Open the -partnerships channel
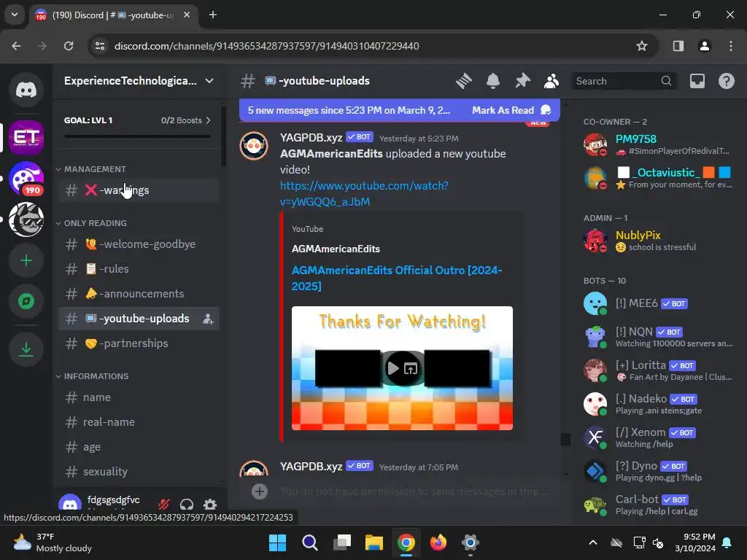This screenshot has height=560, width=747. pos(139,343)
